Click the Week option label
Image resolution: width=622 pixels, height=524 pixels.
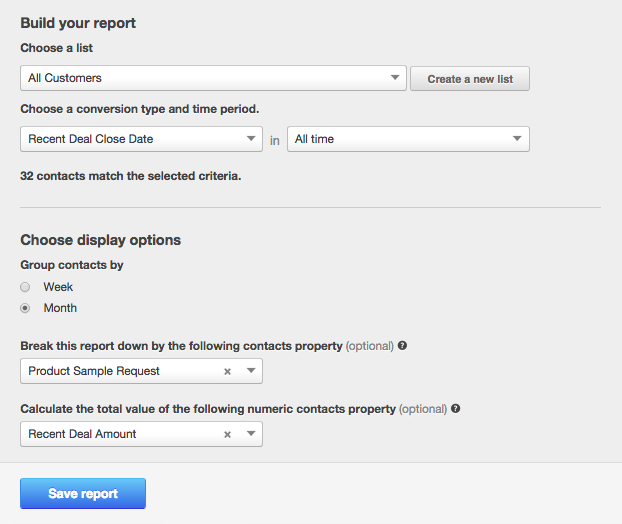pos(58,287)
